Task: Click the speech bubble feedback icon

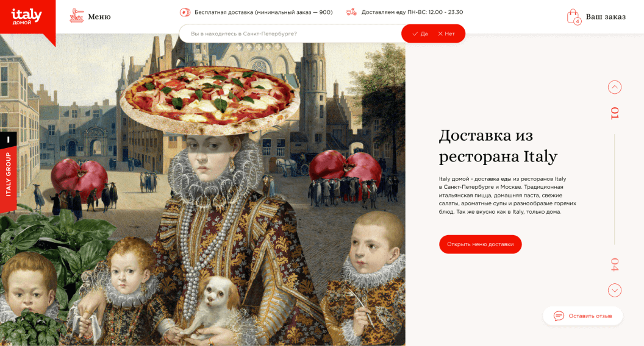Action: pos(559,316)
